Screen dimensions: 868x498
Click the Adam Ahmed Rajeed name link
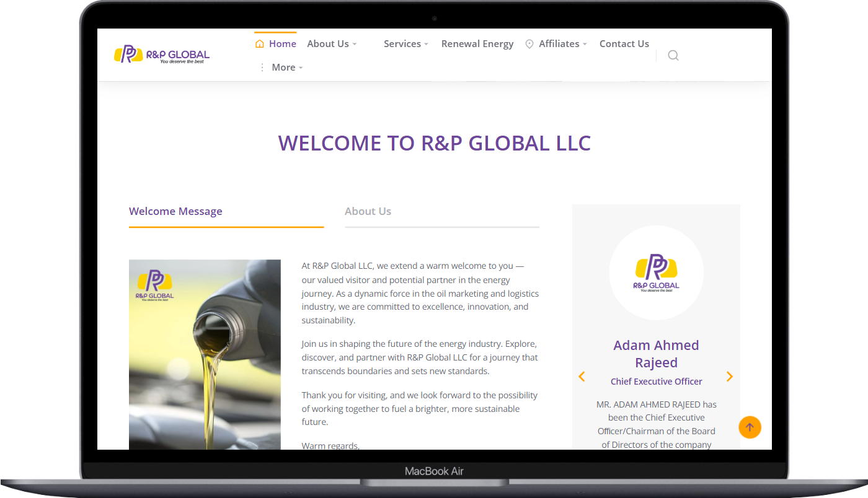tap(656, 354)
